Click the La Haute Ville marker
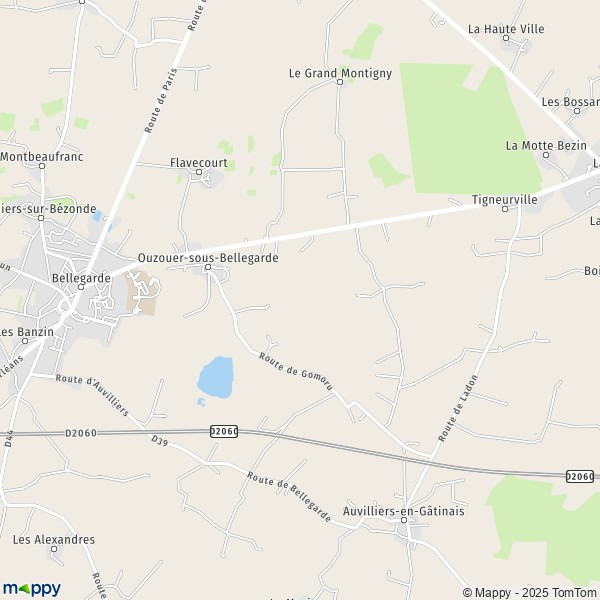The image size is (600, 600). point(506,38)
